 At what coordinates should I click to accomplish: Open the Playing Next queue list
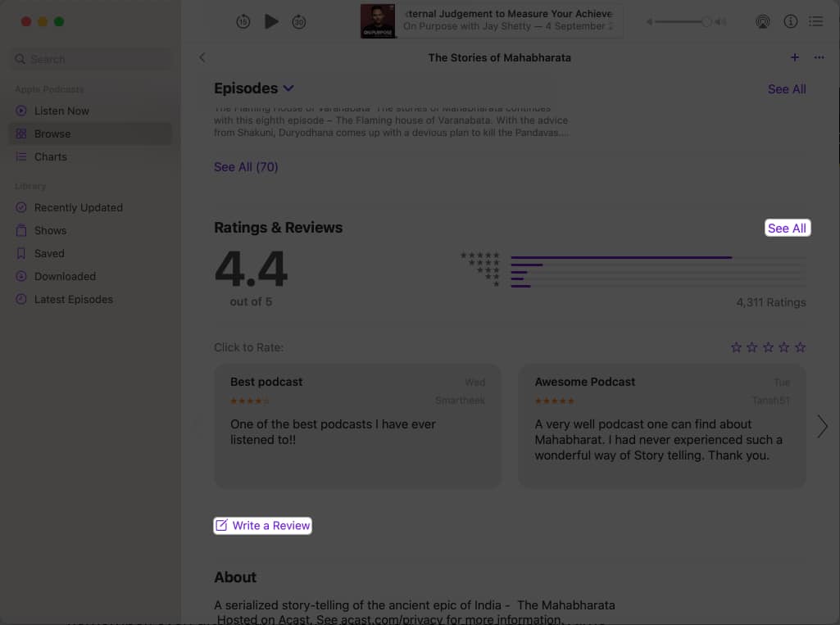click(x=816, y=21)
